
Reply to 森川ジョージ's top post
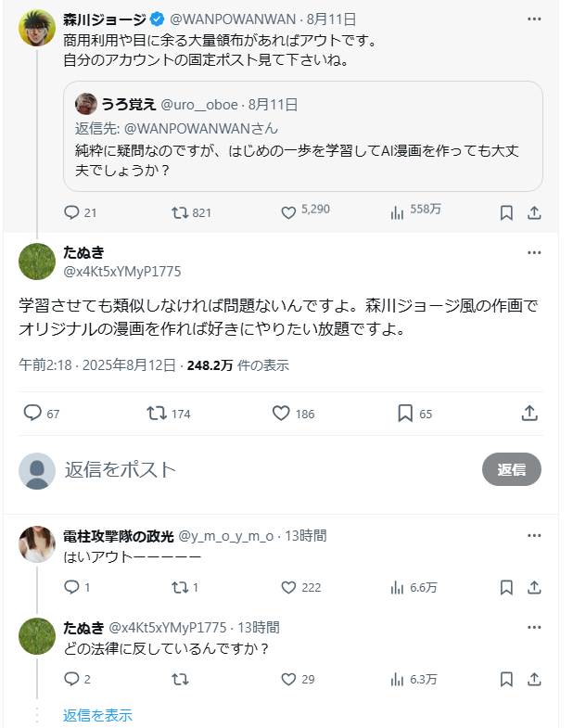tap(72, 212)
